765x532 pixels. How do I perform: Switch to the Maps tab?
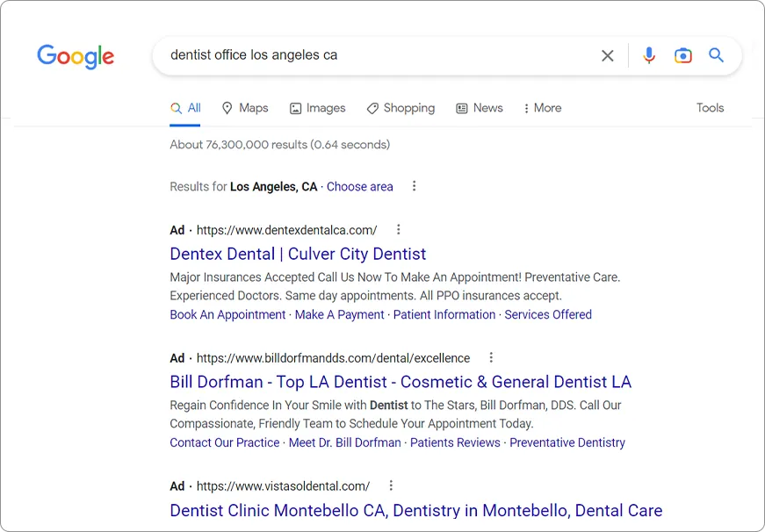pos(245,108)
